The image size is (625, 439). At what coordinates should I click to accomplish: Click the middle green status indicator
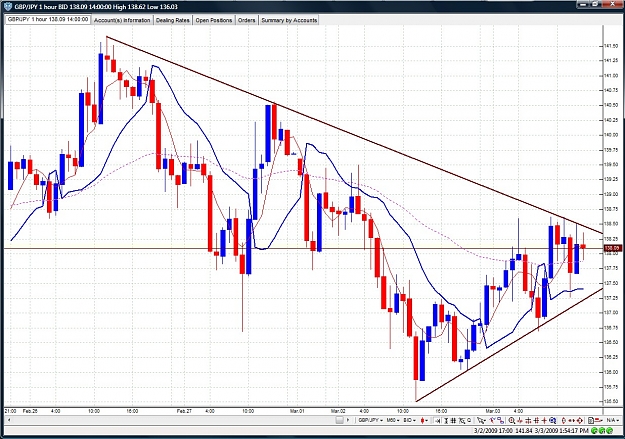(601, 431)
